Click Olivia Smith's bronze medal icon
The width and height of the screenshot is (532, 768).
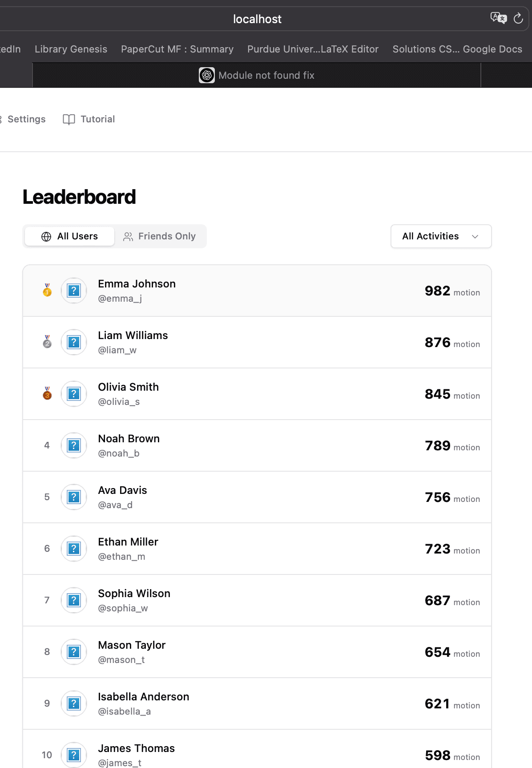pos(46,394)
